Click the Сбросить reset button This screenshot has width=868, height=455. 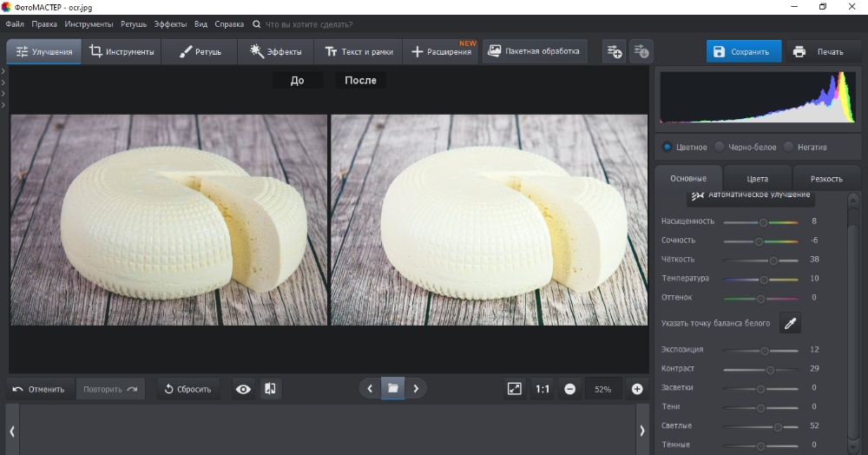pyautogui.click(x=188, y=389)
